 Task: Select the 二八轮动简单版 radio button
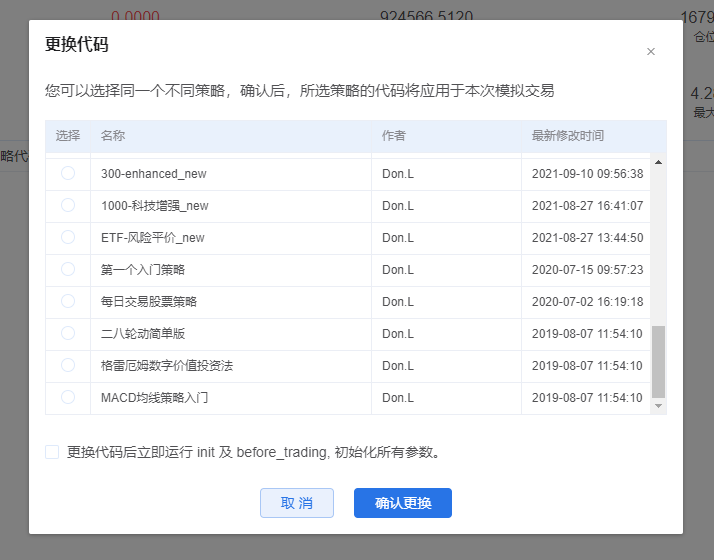coord(68,333)
